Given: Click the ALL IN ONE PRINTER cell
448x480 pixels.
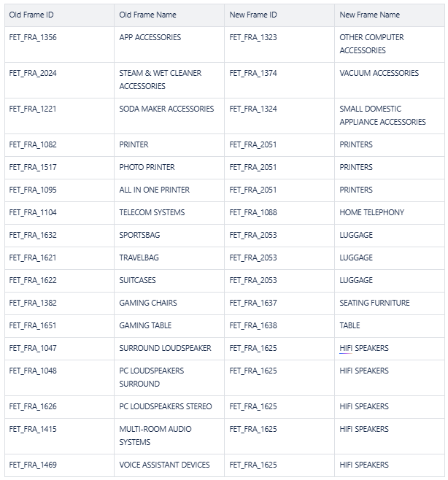Looking at the screenshot, I should (x=154, y=190).
